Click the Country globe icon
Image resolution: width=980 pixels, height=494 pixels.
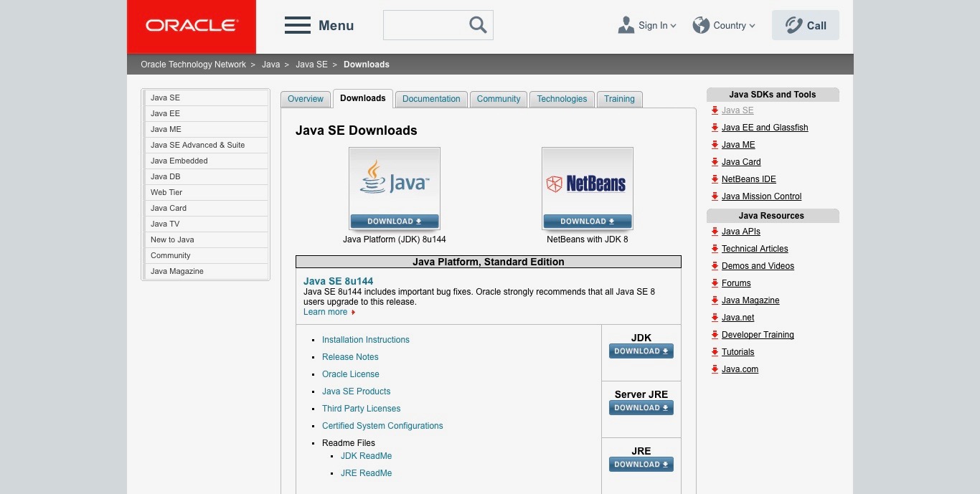click(x=701, y=25)
